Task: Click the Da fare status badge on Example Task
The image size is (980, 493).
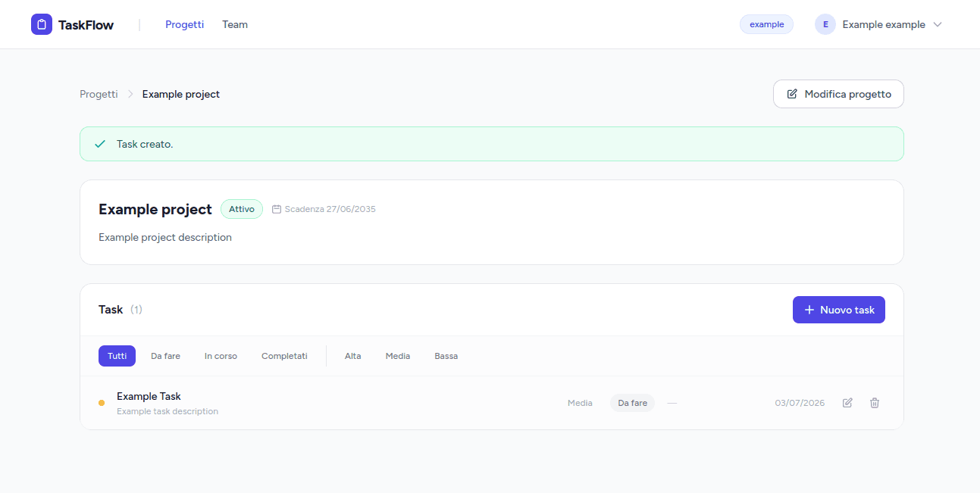Action: tap(632, 403)
